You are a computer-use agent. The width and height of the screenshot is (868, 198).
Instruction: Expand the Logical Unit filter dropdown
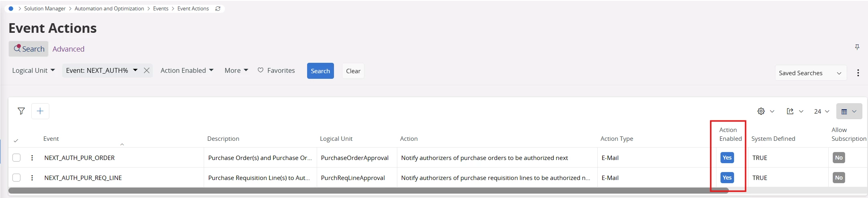tap(34, 70)
